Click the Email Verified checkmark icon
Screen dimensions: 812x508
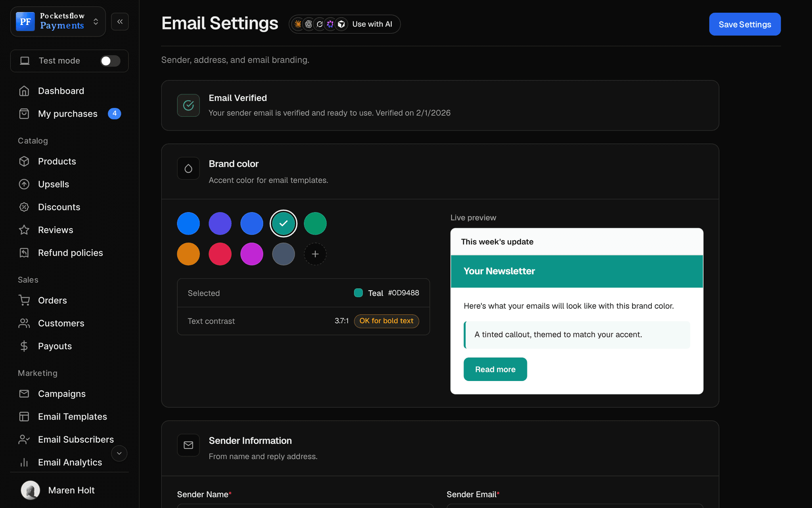pyautogui.click(x=188, y=105)
